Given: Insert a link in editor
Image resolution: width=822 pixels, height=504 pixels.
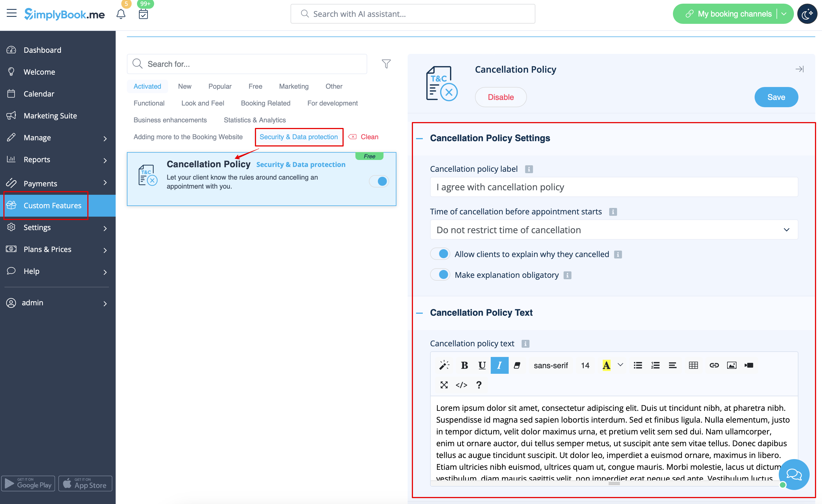Looking at the screenshot, I should coord(714,365).
